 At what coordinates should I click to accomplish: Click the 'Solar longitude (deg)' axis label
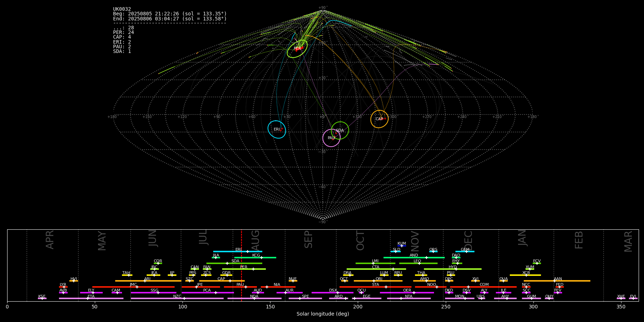(x=323, y=314)
